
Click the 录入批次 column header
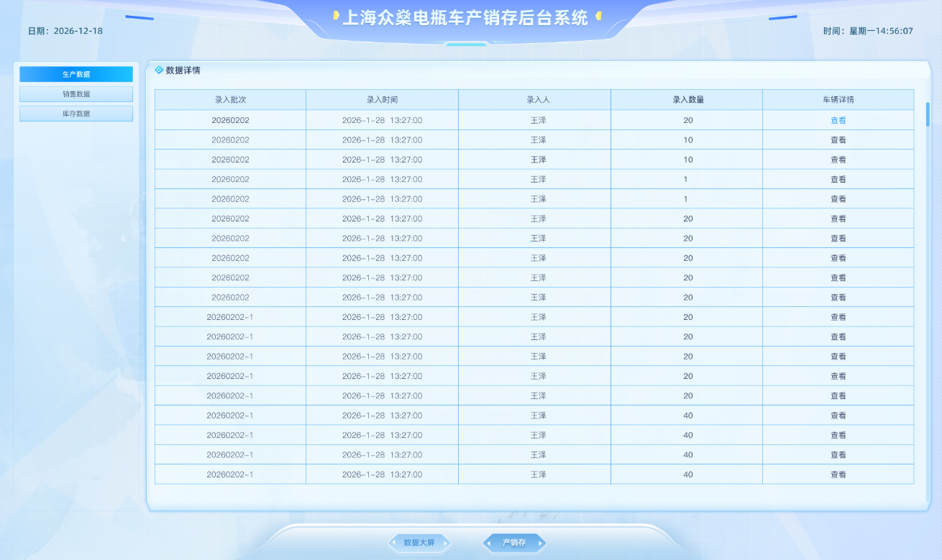[x=230, y=100]
